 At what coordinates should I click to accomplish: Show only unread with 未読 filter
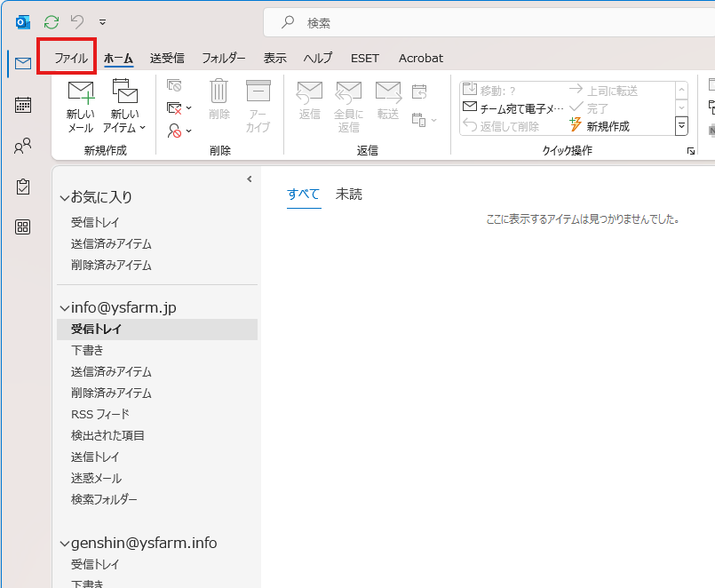(348, 195)
